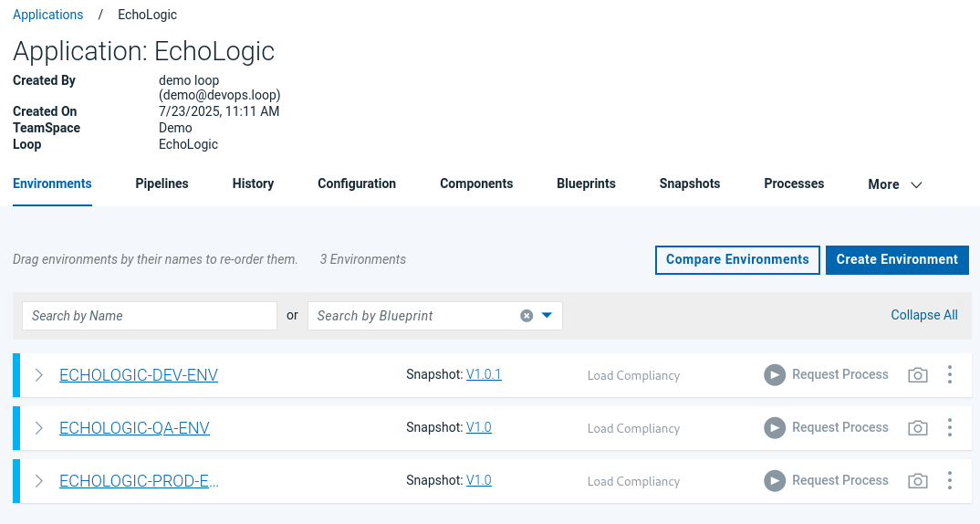The image size is (980, 524).
Task: Open snapshot V1.0 of the QA environment
Action: (479, 428)
